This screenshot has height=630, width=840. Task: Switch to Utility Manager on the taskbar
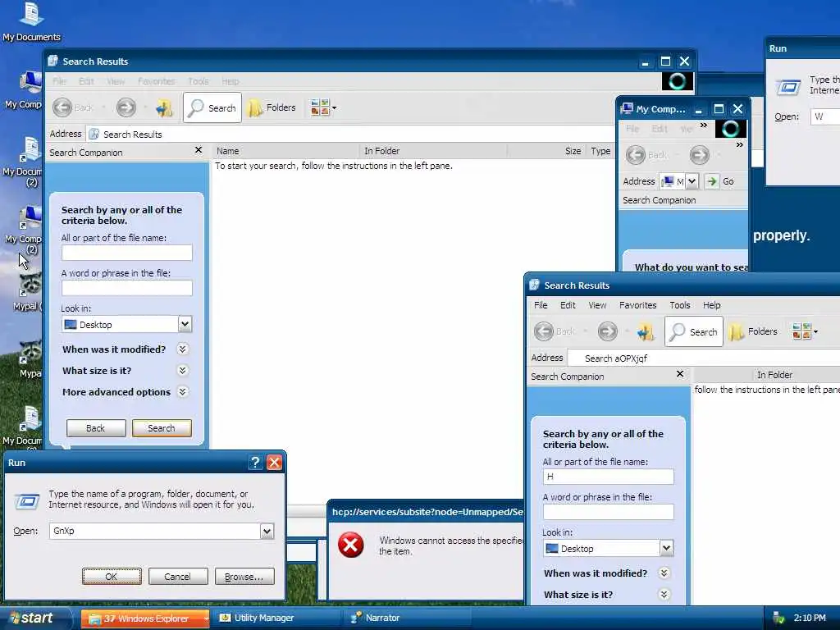tap(276, 619)
